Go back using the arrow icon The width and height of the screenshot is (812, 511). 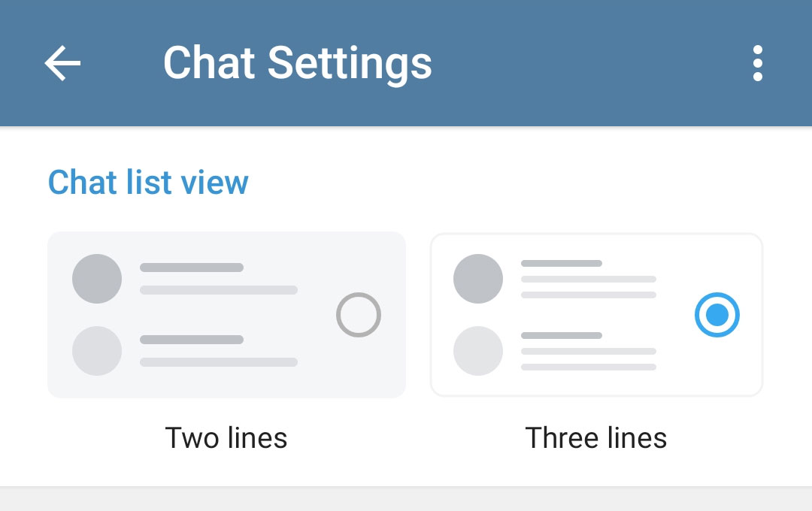tap(62, 63)
